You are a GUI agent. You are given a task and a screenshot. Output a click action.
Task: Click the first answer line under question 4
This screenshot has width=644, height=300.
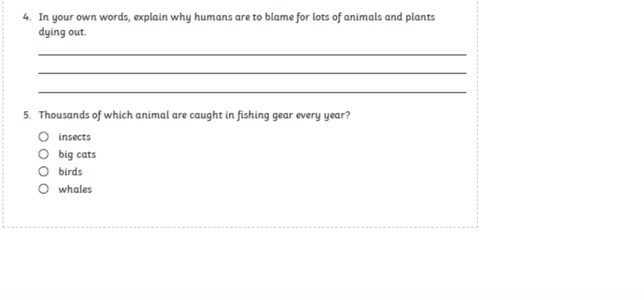coord(252,54)
